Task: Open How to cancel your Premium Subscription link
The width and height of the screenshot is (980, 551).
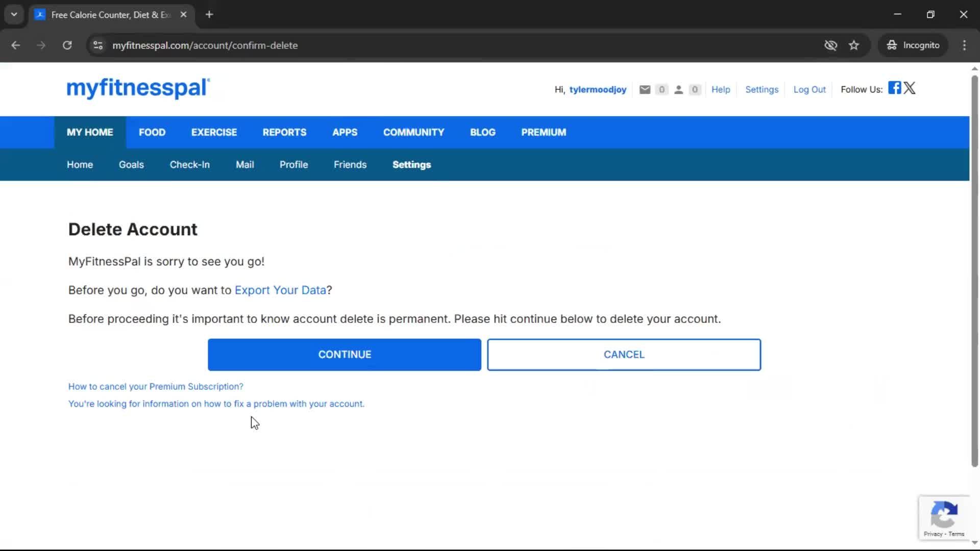Action: (156, 387)
